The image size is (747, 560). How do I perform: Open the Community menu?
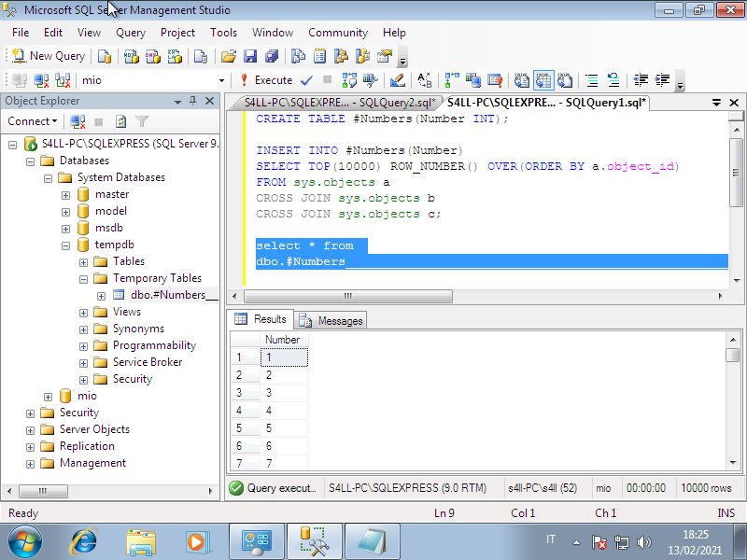coord(338,33)
